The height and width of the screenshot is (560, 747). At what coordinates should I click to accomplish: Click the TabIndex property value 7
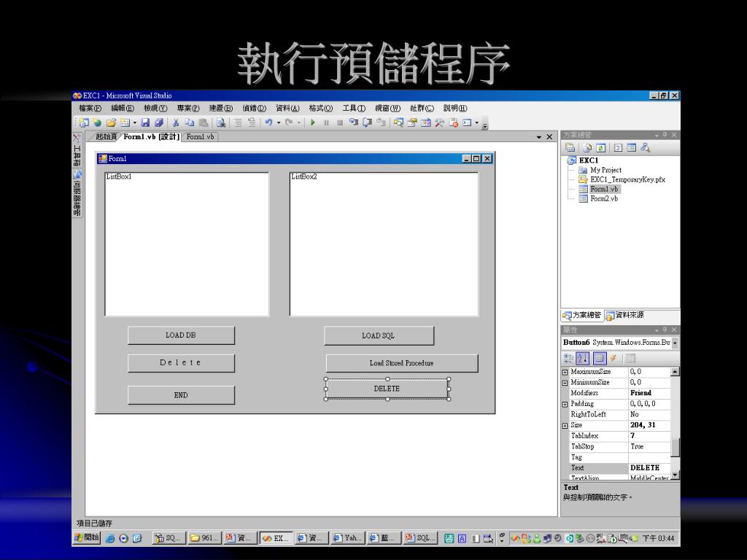pos(649,436)
